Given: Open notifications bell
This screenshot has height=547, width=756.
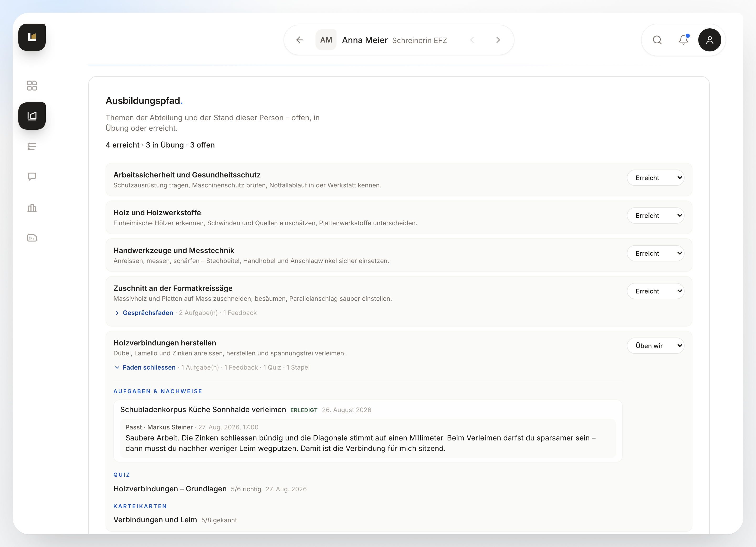Looking at the screenshot, I should tap(683, 40).
